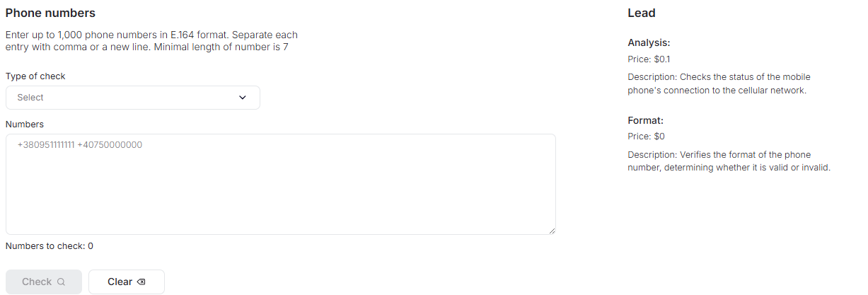Open the Type of check Select dropdown

(x=133, y=98)
